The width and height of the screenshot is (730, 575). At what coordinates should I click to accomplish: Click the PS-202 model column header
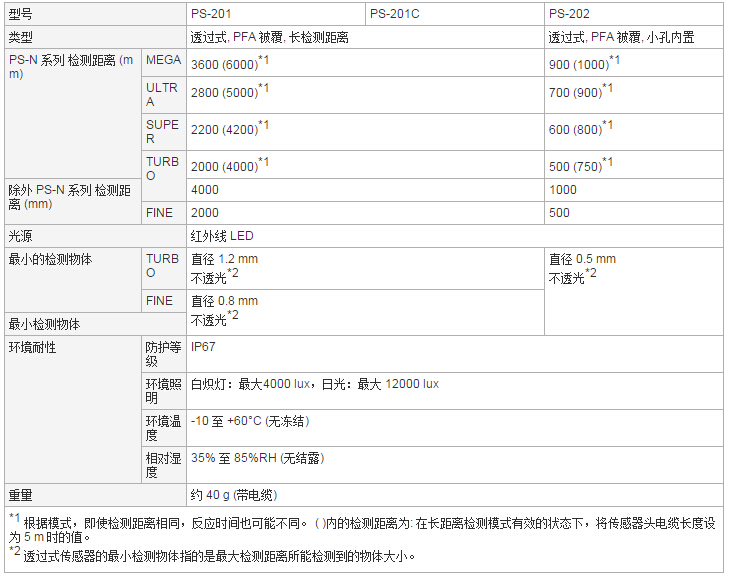pos(568,14)
